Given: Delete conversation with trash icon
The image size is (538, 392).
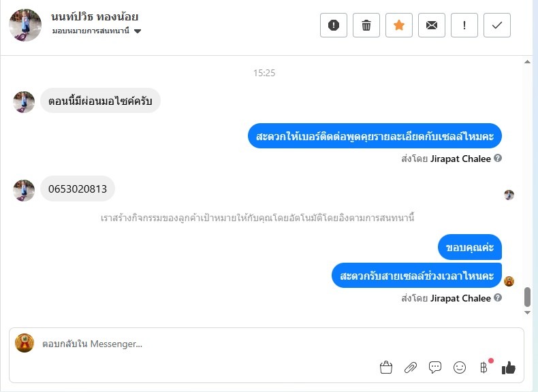Looking at the screenshot, I should click(x=366, y=25).
